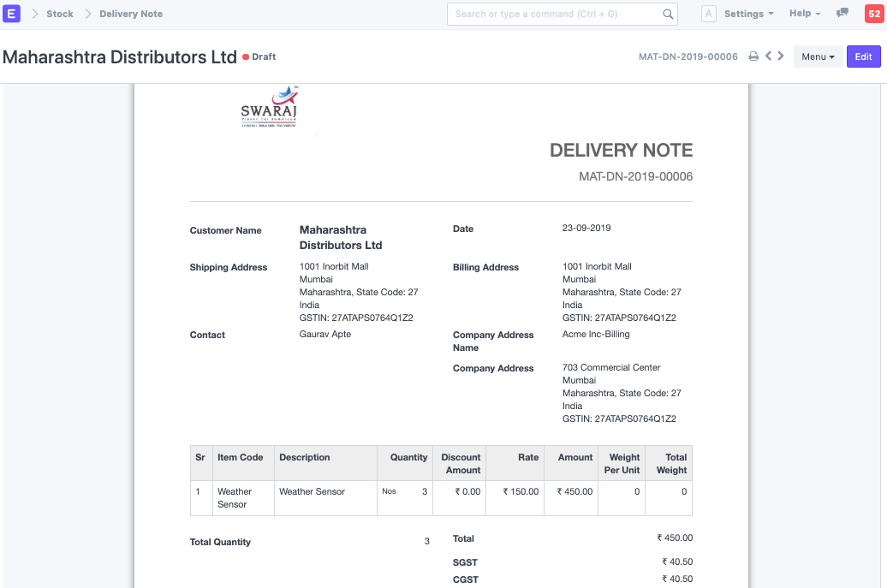Navigate to Delivery Note breadcrumb
The height and width of the screenshot is (588, 887).
[131, 14]
